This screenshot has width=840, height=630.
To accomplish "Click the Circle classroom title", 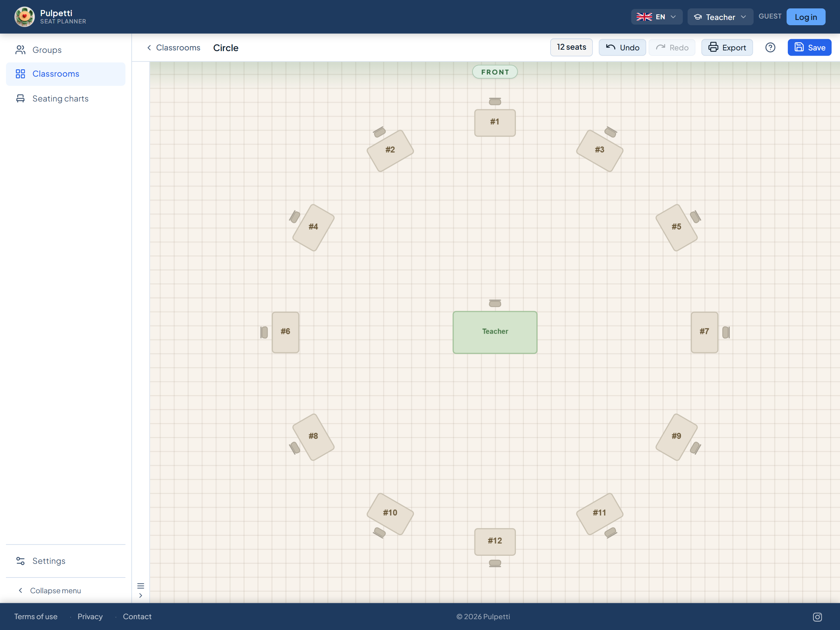I will coord(225,48).
